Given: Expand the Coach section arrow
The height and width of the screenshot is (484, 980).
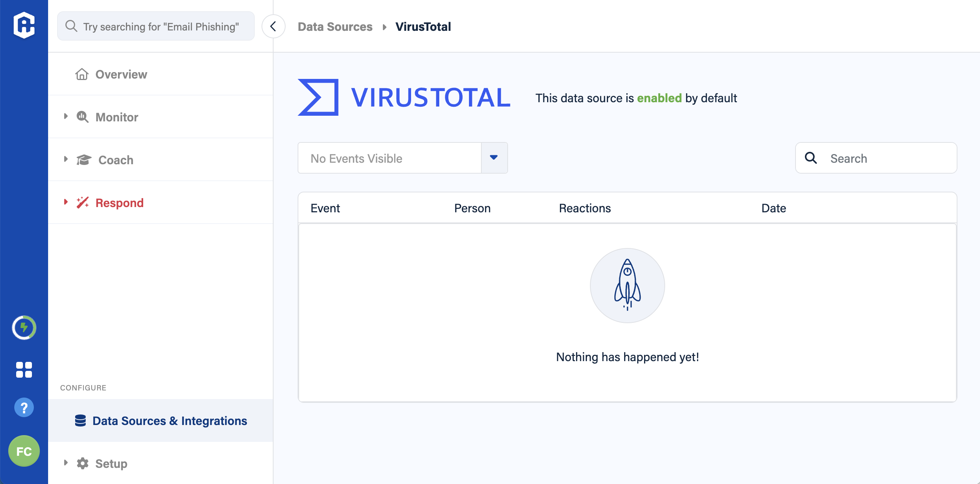Looking at the screenshot, I should (65, 159).
